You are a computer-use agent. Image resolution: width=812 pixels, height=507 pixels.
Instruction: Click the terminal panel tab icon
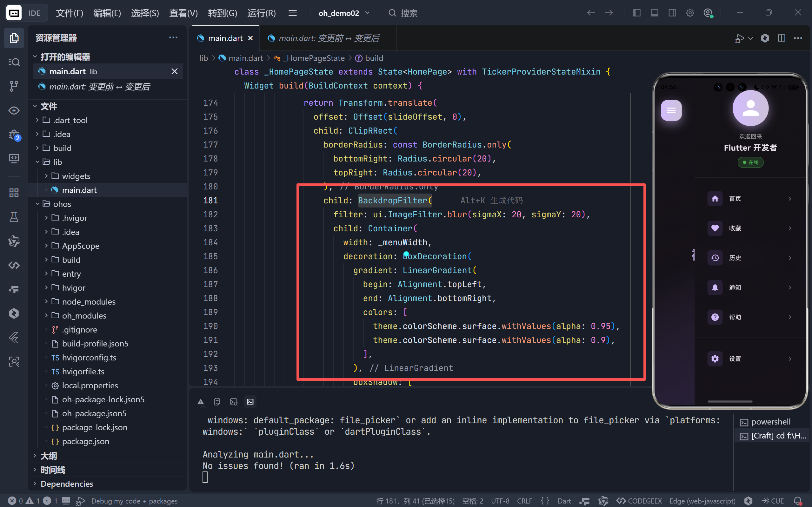tap(250, 401)
